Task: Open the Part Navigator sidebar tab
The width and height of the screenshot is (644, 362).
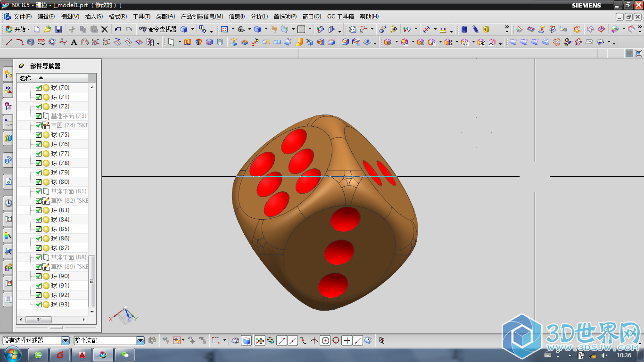Action: click(8, 106)
